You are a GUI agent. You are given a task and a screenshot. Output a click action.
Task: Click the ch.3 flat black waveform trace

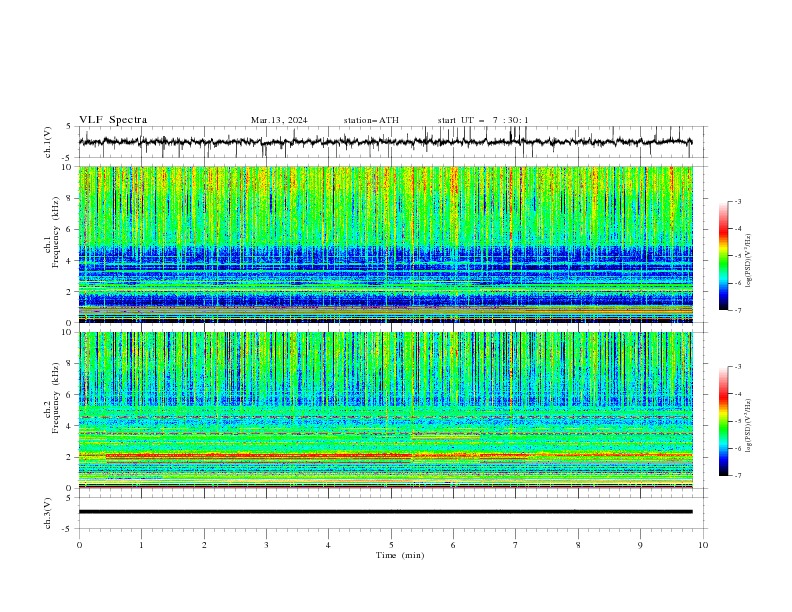click(385, 512)
